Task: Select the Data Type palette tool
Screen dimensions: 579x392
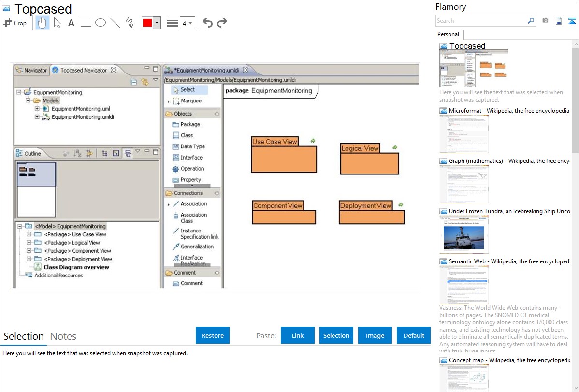Action: 188,146
